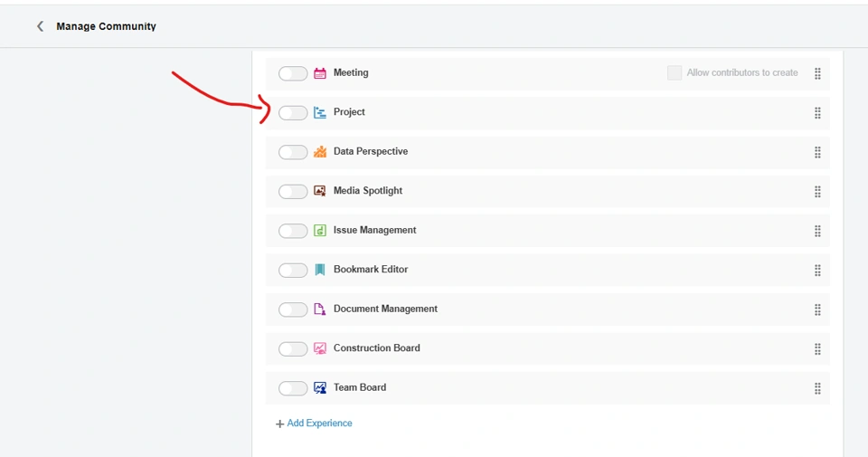Click the Team Board icon

point(320,388)
